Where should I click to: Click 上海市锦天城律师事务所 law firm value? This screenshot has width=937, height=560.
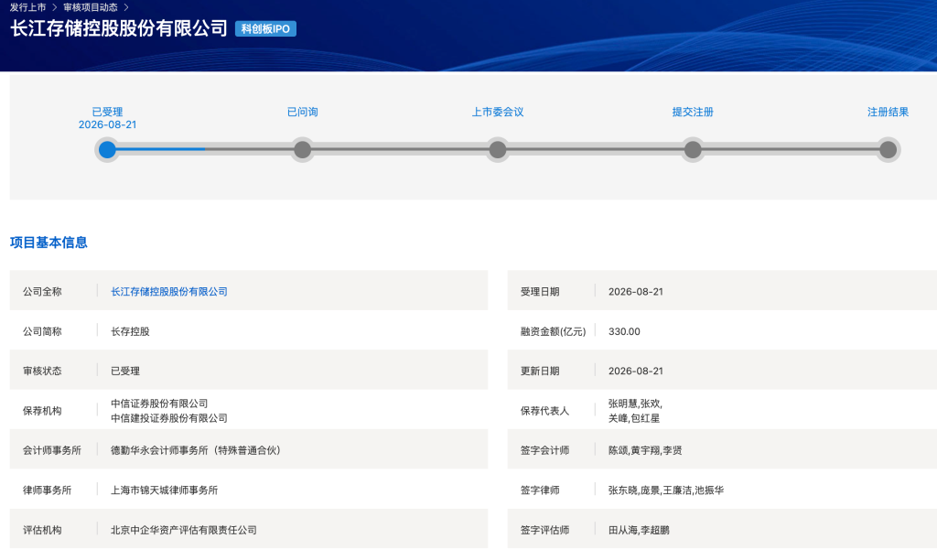(x=165, y=490)
